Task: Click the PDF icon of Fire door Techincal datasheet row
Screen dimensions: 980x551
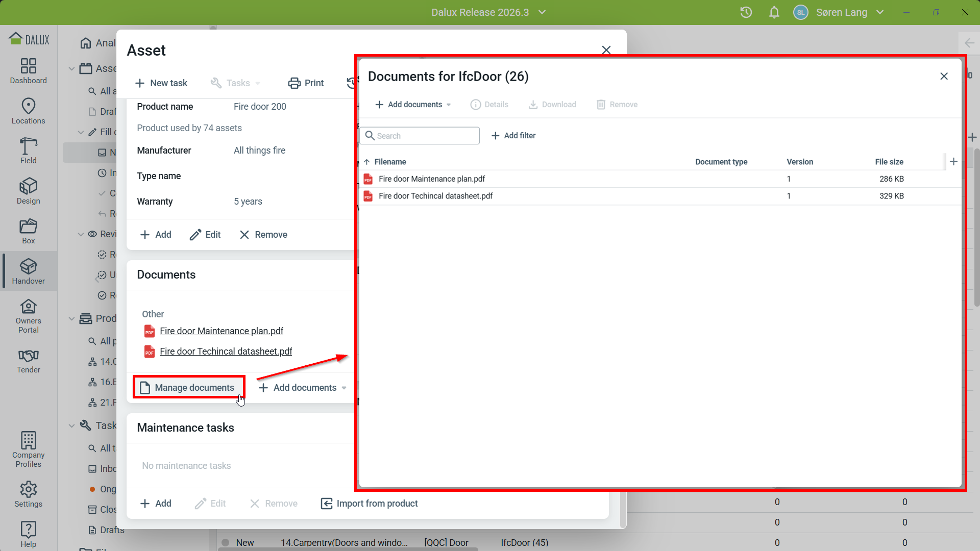Action: (368, 196)
